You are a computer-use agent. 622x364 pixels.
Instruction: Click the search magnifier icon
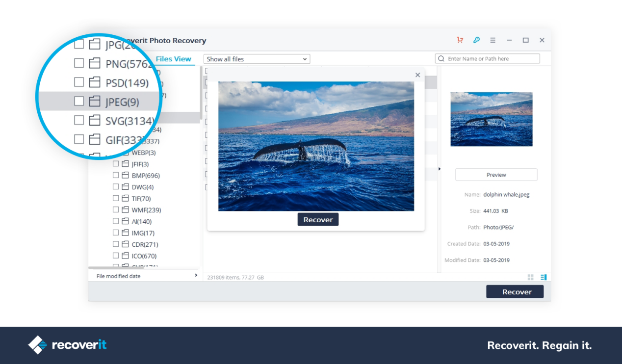442,58
